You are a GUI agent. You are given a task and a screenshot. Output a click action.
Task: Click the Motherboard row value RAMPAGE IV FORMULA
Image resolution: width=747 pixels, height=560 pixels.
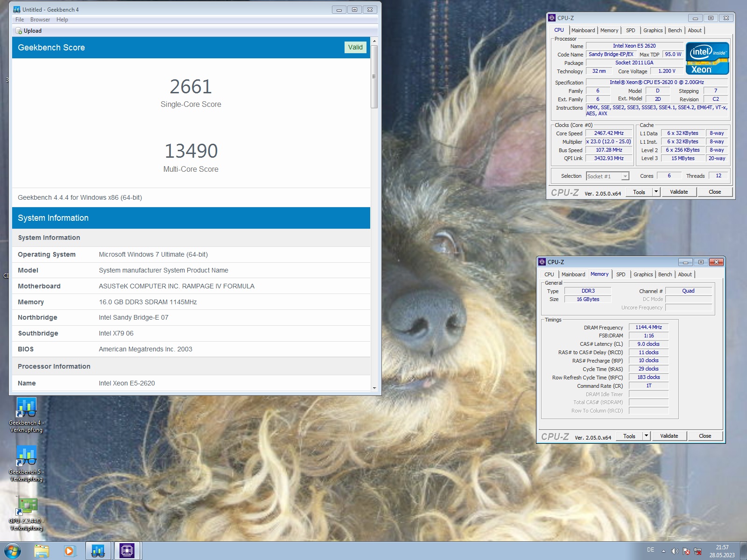[x=176, y=286]
